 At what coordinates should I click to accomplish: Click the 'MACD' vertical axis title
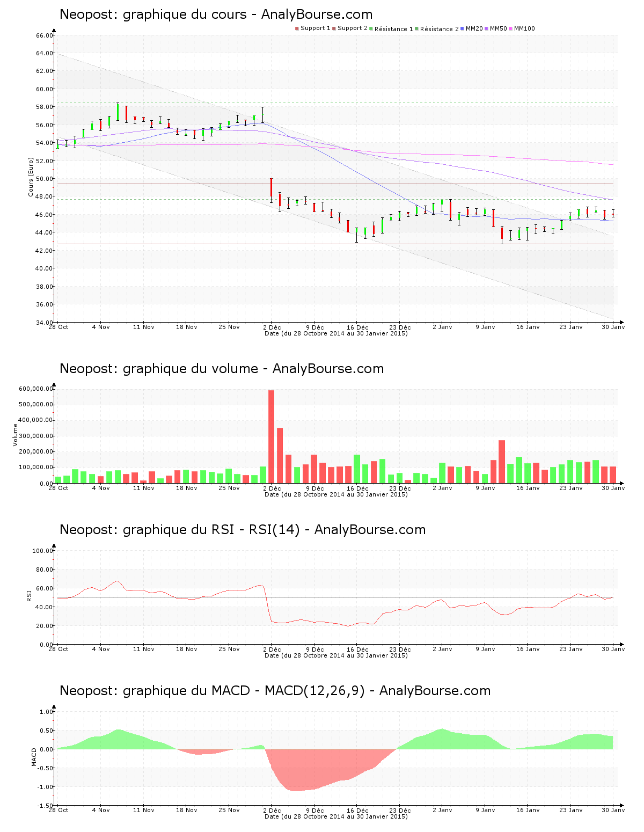coord(34,757)
